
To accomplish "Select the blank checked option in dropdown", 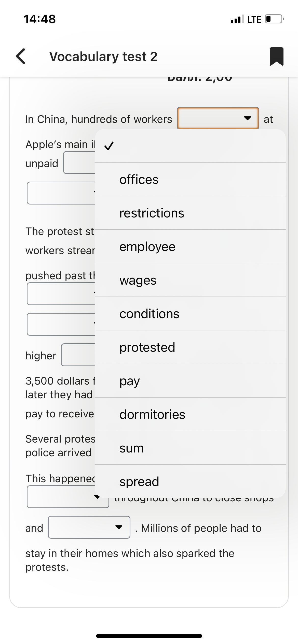I will (x=190, y=146).
